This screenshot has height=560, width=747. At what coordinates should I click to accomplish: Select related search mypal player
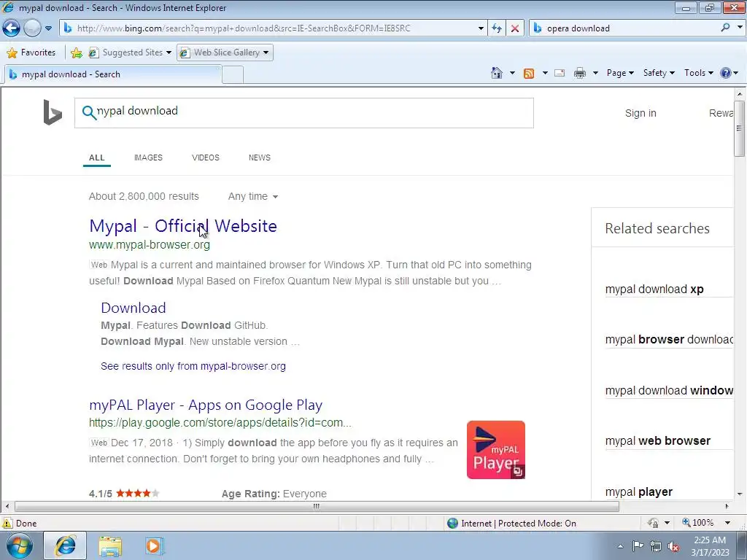[x=639, y=492]
